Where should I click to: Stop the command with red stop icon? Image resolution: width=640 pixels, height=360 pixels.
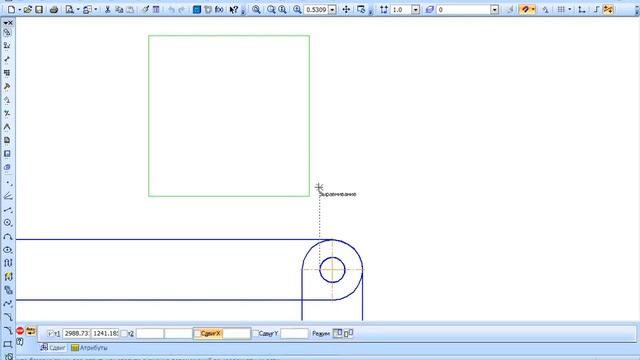(x=20, y=331)
